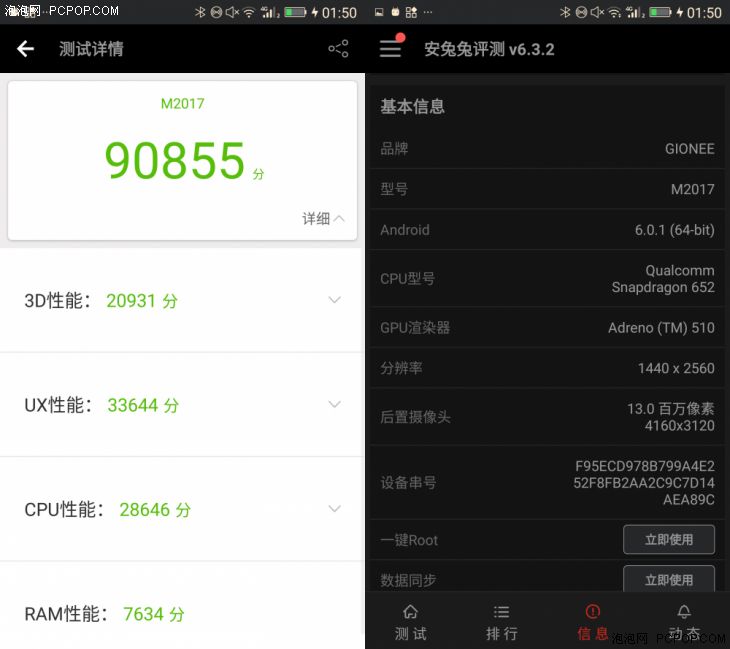Select the 品牌 GIONEE row
The width and height of the screenshot is (730, 649).
coord(548,149)
